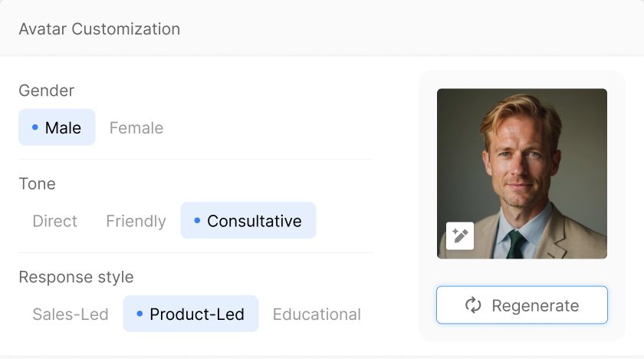This screenshot has width=644, height=359.
Task: Pick the Consultative tone
Action: tap(248, 221)
